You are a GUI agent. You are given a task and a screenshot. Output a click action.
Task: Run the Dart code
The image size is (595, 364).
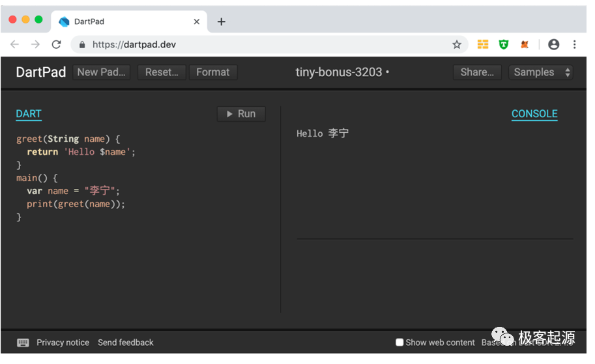(x=241, y=114)
